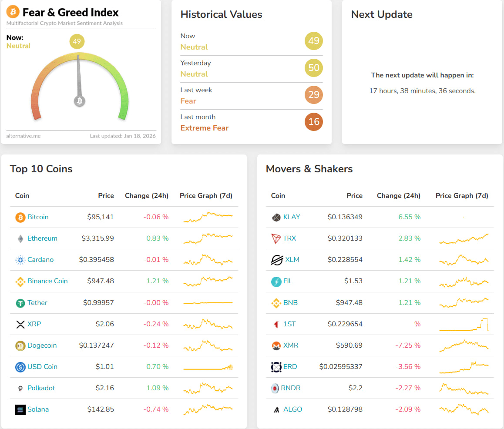Click the Bitcoin coin icon in Top 10
This screenshot has height=429, width=504.
point(20,217)
